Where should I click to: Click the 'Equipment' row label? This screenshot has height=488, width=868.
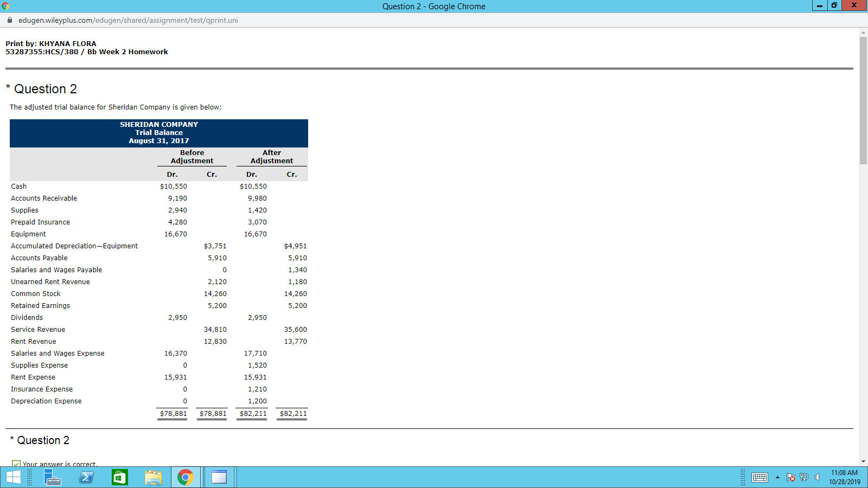(29, 234)
